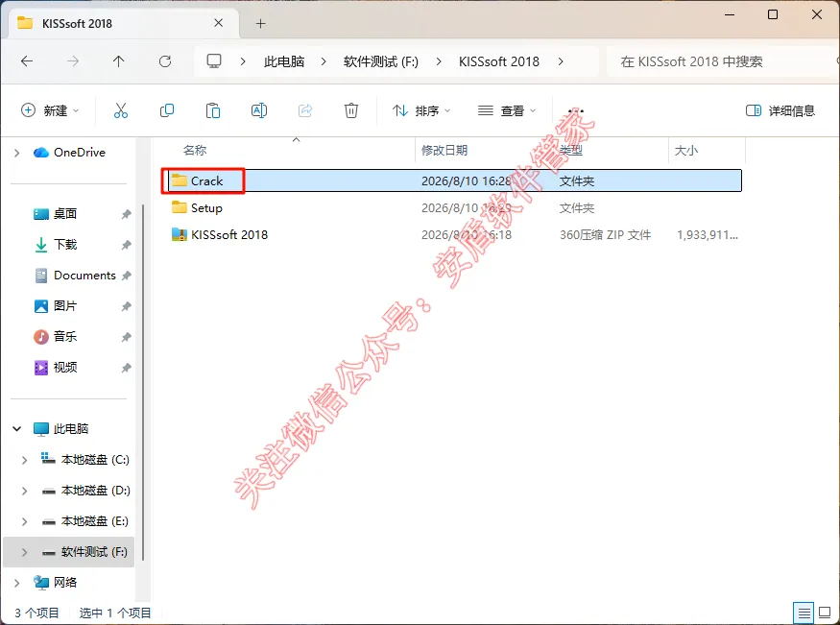Click 此电脑 in the address breadcrumb

tap(284, 61)
